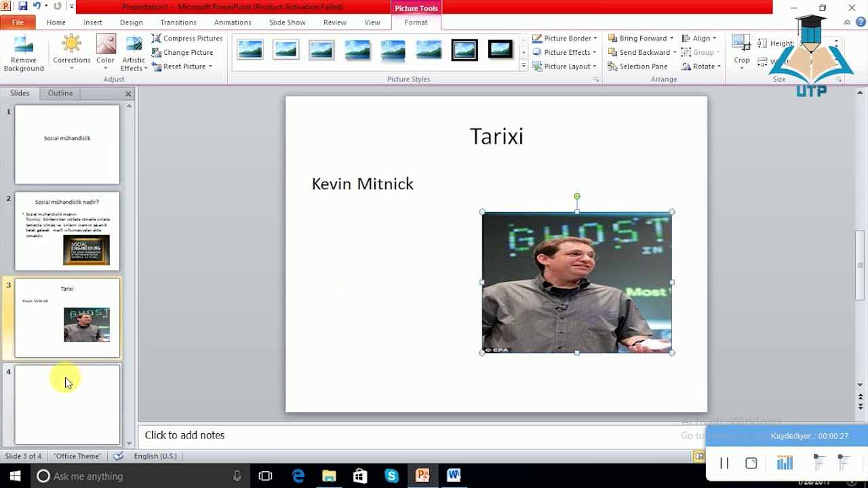Click the Remove Background tool
The image size is (868, 488).
point(24,54)
